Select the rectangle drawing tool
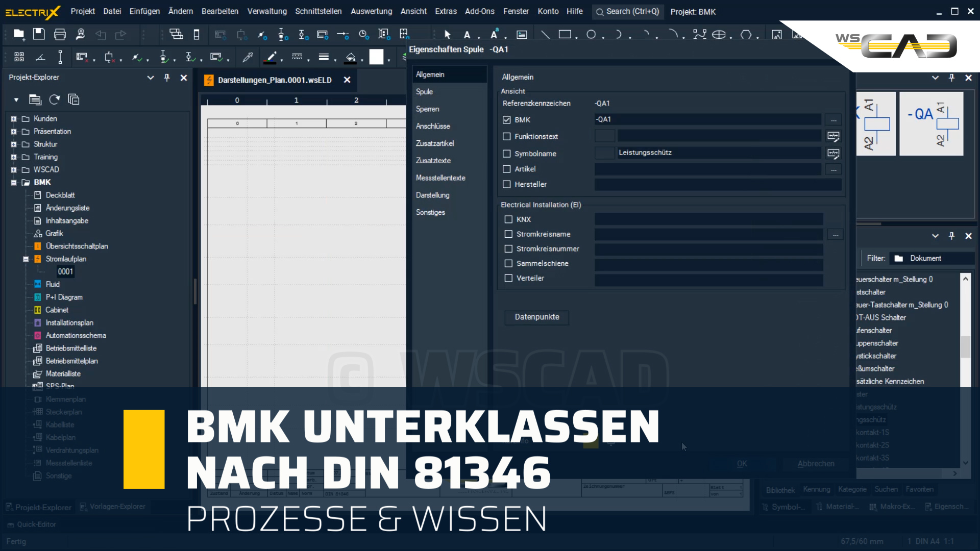Viewport: 980px width, 551px height. (565, 34)
